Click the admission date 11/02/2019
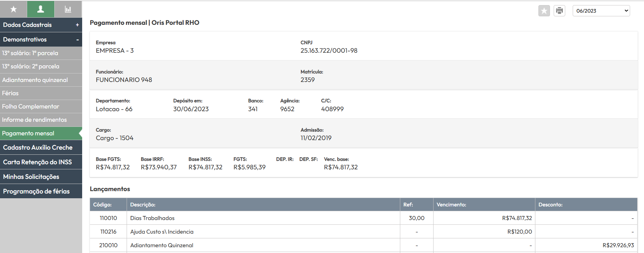Image resolution: width=644 pixels, height=253 pixels. [x=316, y=138]
